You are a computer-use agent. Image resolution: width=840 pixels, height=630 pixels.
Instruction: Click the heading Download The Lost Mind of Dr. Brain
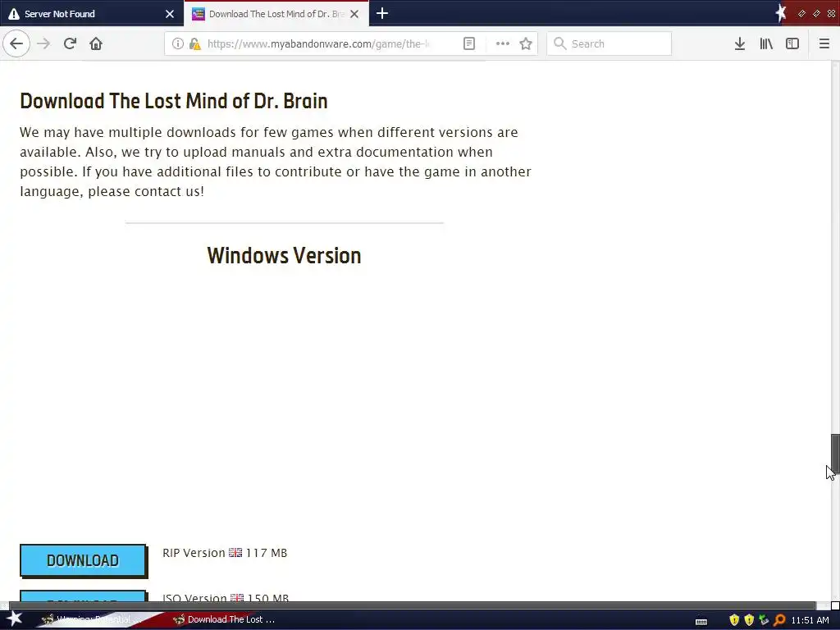coord(174,101)
